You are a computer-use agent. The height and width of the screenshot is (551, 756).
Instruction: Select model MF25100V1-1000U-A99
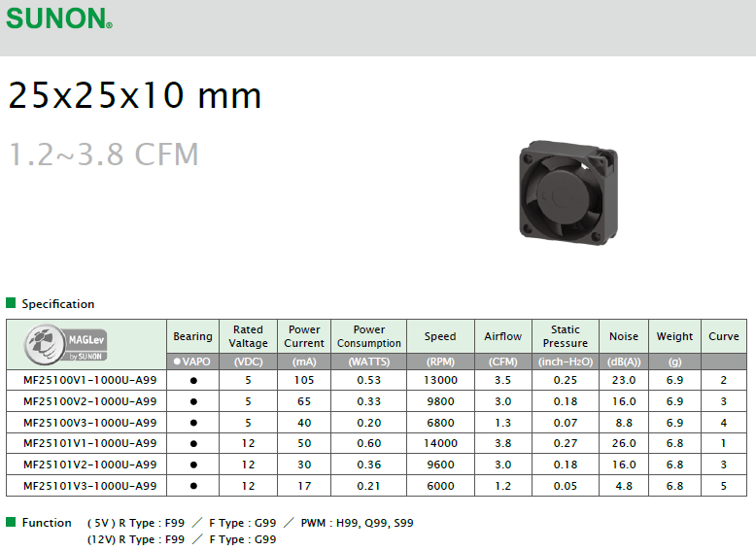tap(89, 380)
